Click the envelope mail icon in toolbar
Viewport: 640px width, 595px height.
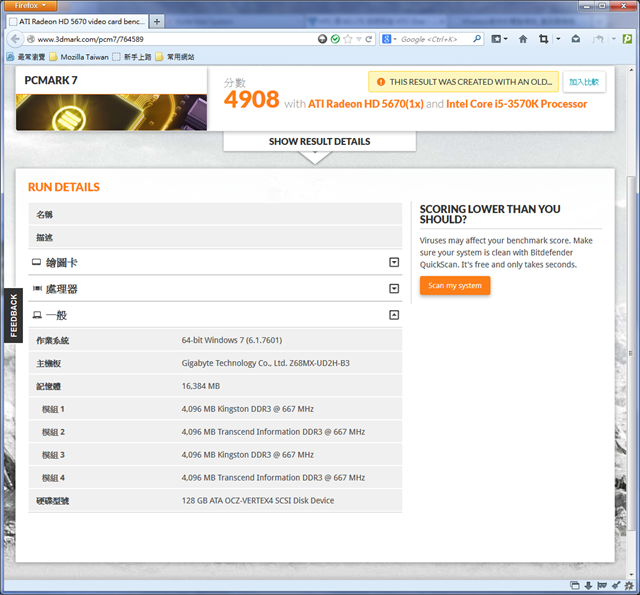pos(576,39)
